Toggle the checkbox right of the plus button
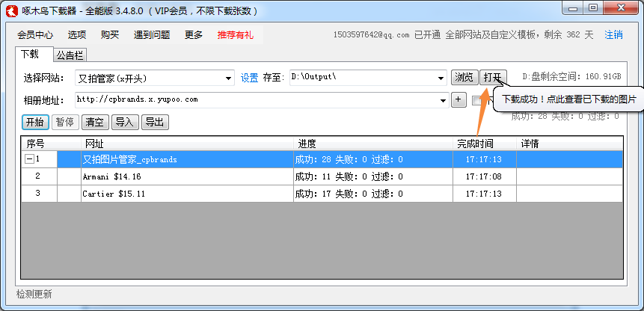The height and width of the screenshot is (311, 644). [476, 100]
